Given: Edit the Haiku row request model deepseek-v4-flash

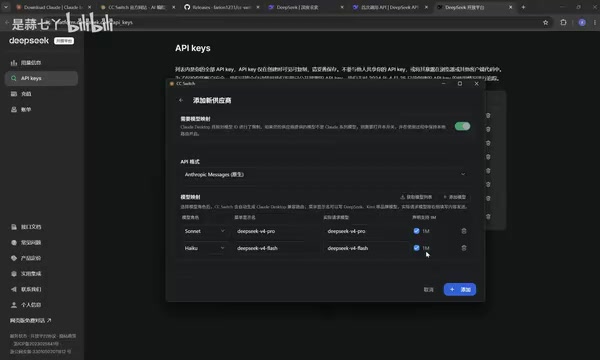Looking at the screenshot, I should (x=365, y=248).
